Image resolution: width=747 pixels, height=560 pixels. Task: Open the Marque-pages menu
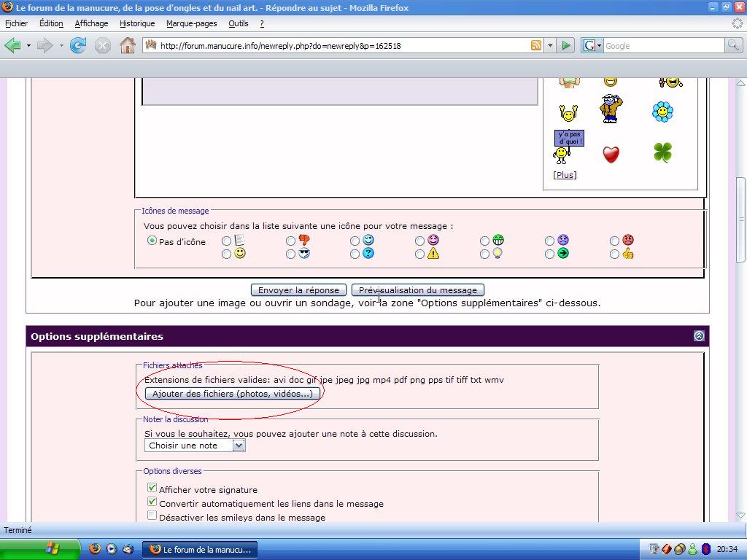pos(191,23)
